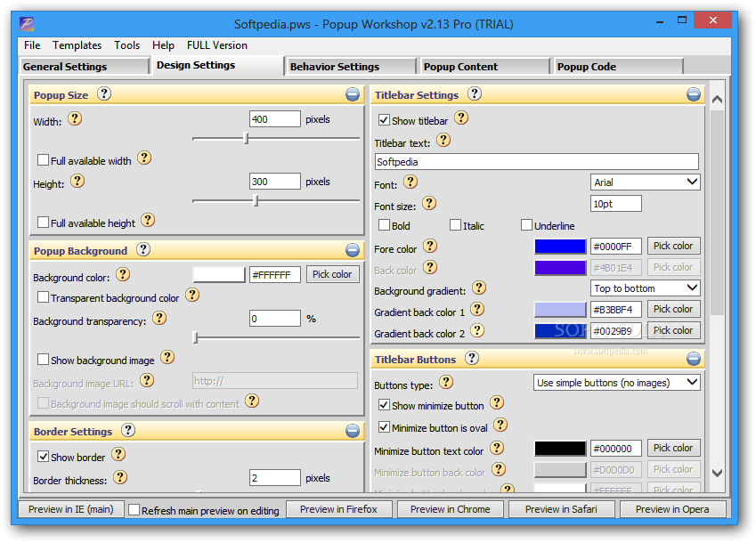
Task: Click help icon next to Font label
Action: pos(411,182)
